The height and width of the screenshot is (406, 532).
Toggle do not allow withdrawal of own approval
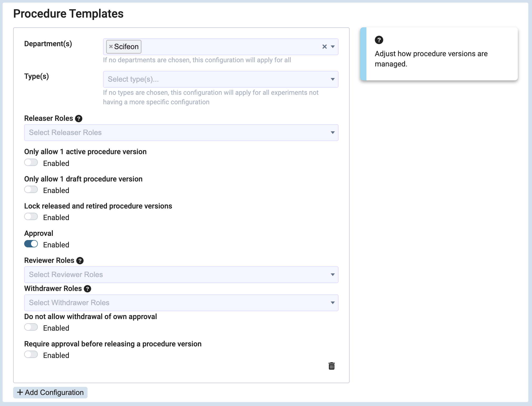pyautogui.click(x=31, y=327)
